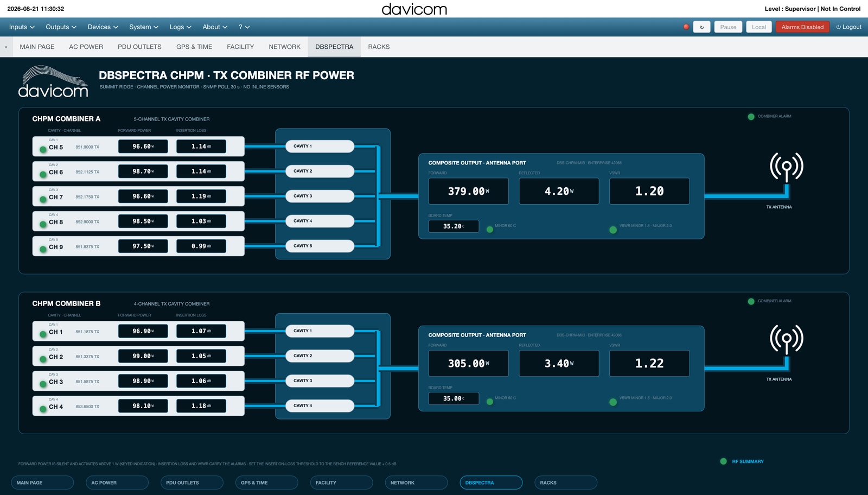Expand the tab bar chevron at far left

point(6,47)
